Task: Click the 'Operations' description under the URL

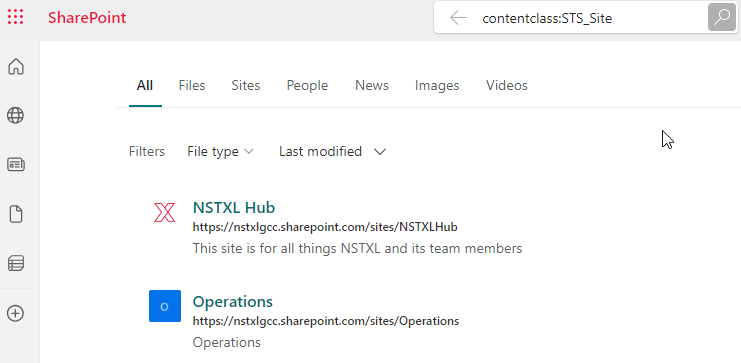Action: tap(226, 342)
